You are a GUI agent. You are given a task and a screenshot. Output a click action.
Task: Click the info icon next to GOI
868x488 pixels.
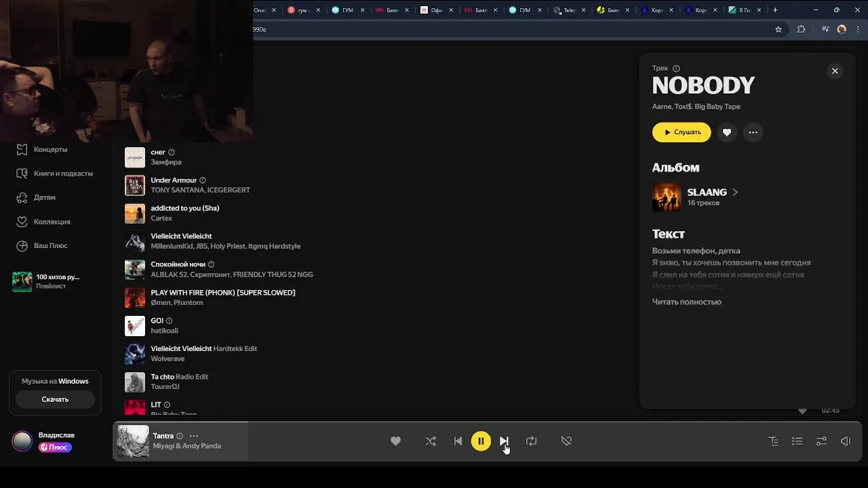(x=170, y=321)
